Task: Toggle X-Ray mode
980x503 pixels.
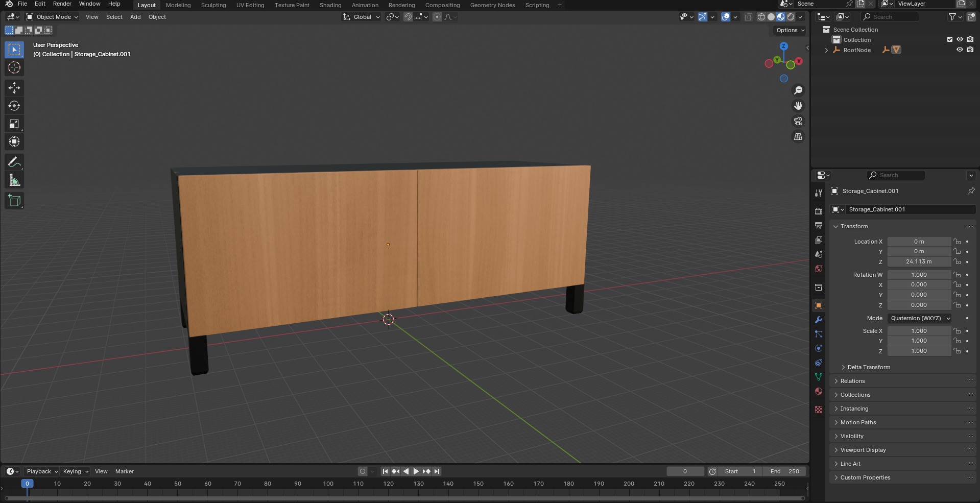Action: pyautogui.click(x=748, y=17)
